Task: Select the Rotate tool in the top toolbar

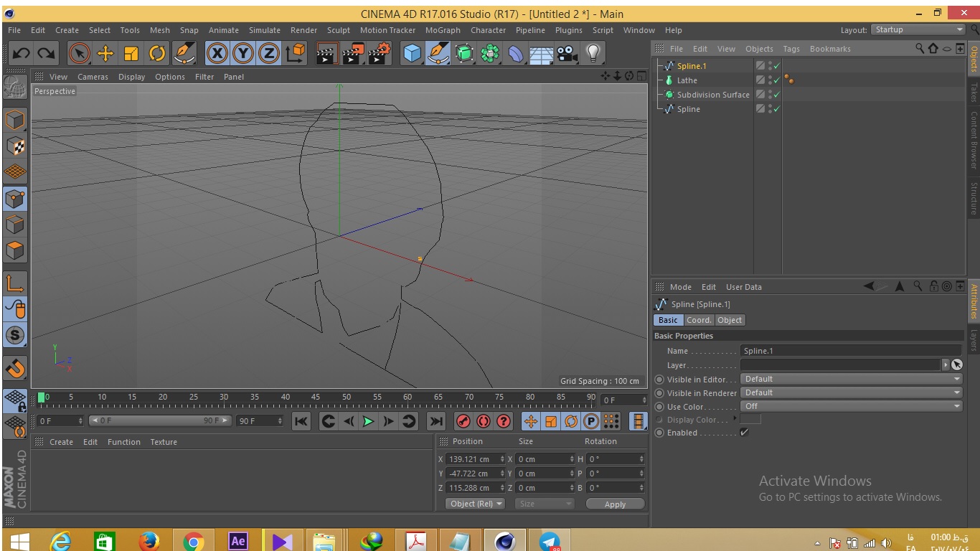Action: 157,53
